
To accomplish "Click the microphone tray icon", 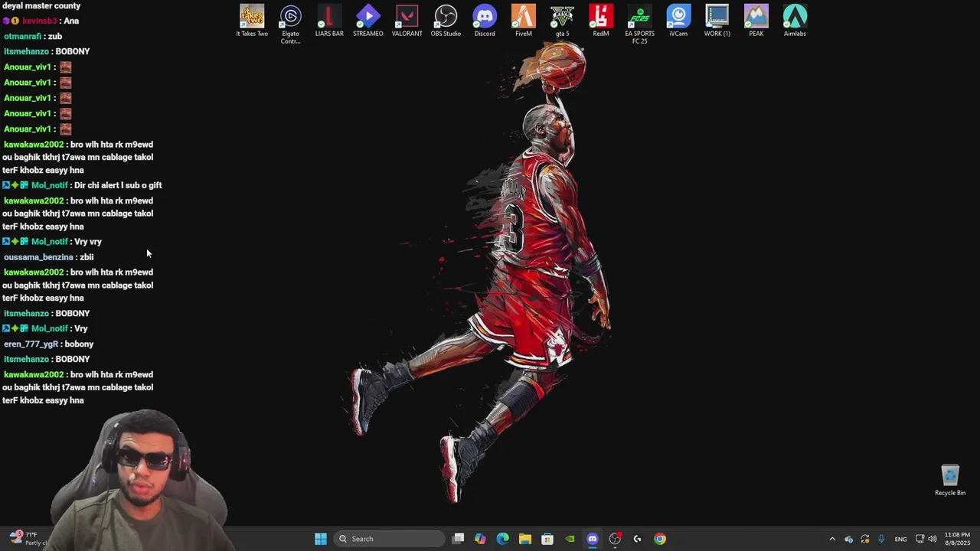I will (881, 539).
